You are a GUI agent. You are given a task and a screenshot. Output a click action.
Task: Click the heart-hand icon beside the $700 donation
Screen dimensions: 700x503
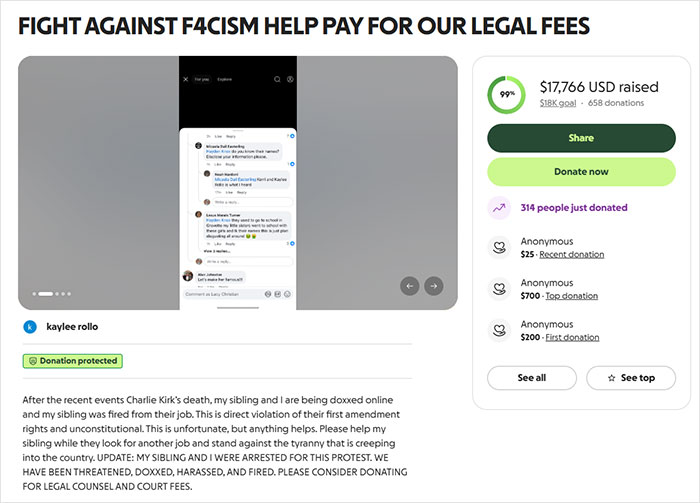(499, 289)
